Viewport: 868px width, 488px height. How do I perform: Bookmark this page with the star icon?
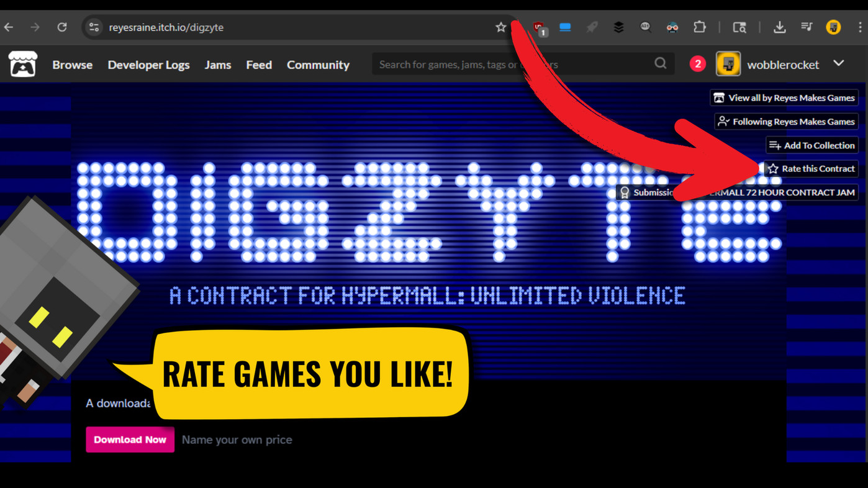coord(500,27)
